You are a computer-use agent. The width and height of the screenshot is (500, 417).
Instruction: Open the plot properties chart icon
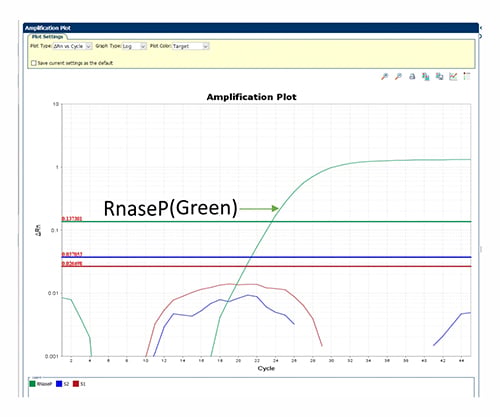click(453, 76)
